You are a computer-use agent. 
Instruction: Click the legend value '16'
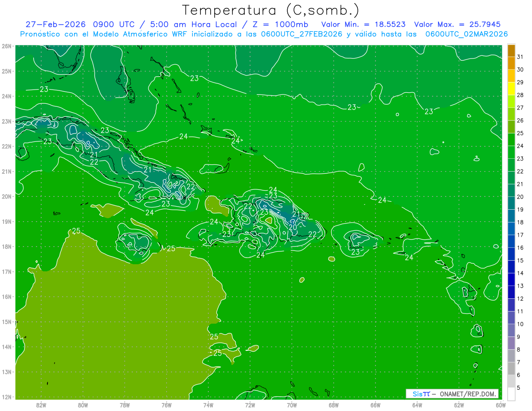520,248
